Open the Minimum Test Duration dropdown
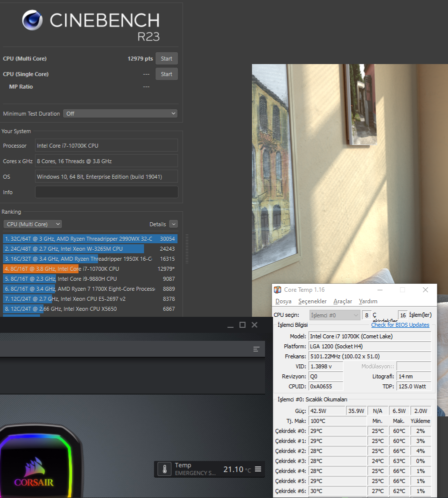448x498 pixels. tap(120, 114)
